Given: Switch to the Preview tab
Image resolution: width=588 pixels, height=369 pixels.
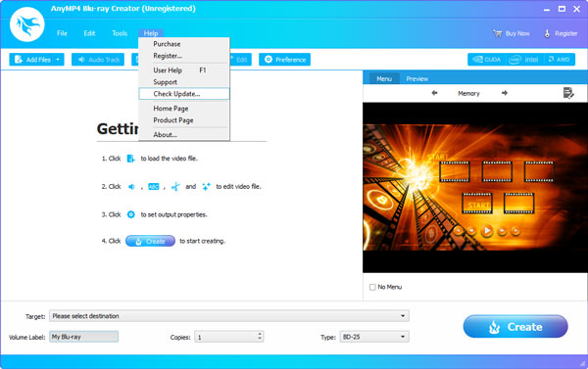Looking at the screenshot, I should point(417,78).
